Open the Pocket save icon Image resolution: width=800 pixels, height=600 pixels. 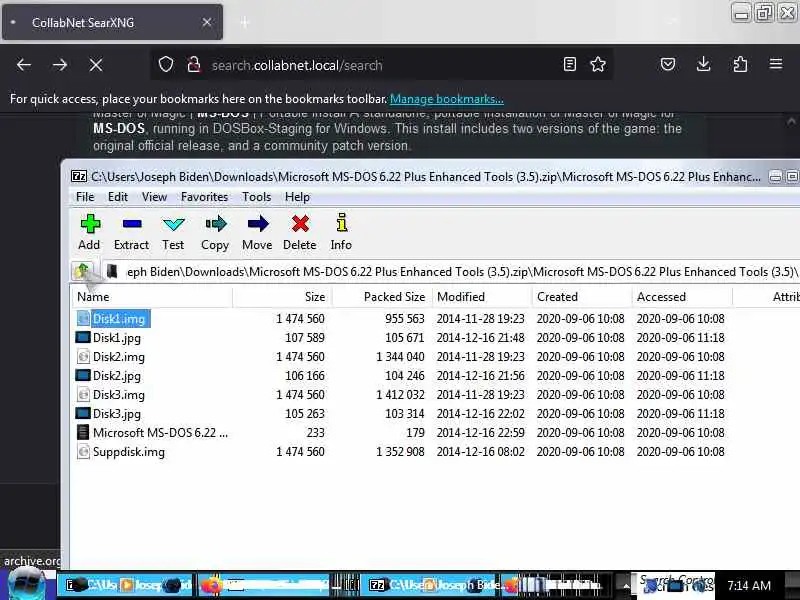[x=668, y=64]
